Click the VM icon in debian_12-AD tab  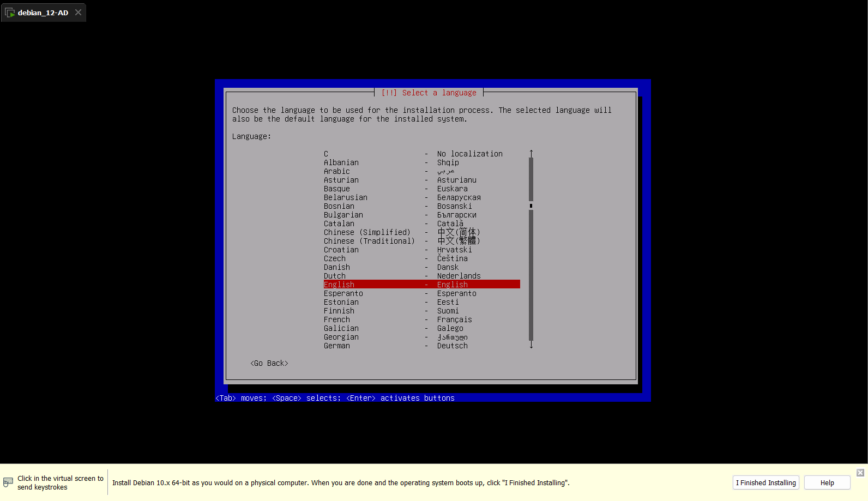[x=10, y=13]
